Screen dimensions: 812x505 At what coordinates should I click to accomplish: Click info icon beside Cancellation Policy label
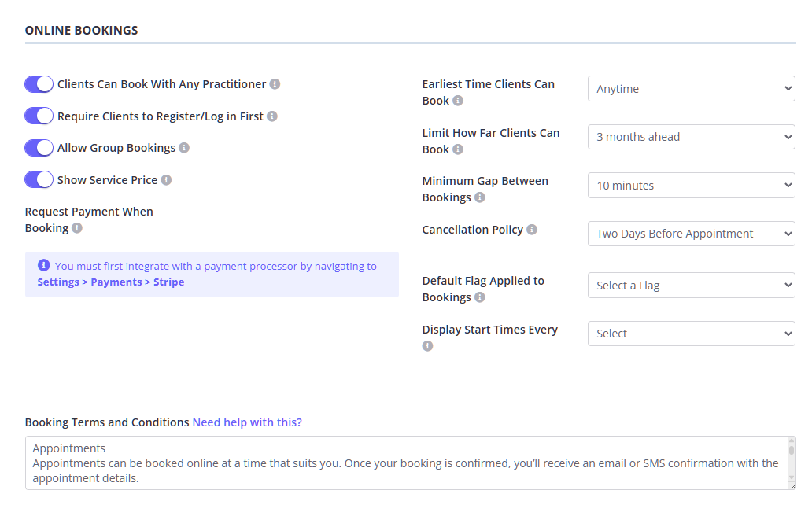(532, 230)
